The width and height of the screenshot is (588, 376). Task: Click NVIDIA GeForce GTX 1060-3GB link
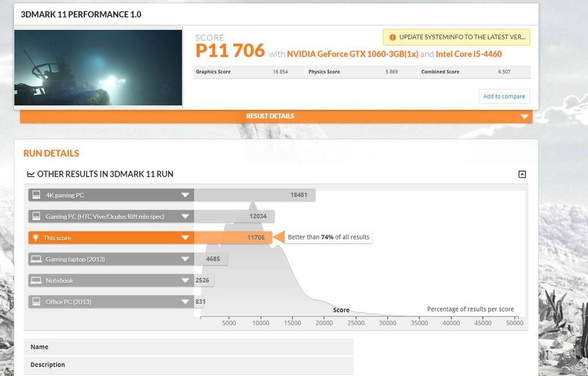click(353, 54)
